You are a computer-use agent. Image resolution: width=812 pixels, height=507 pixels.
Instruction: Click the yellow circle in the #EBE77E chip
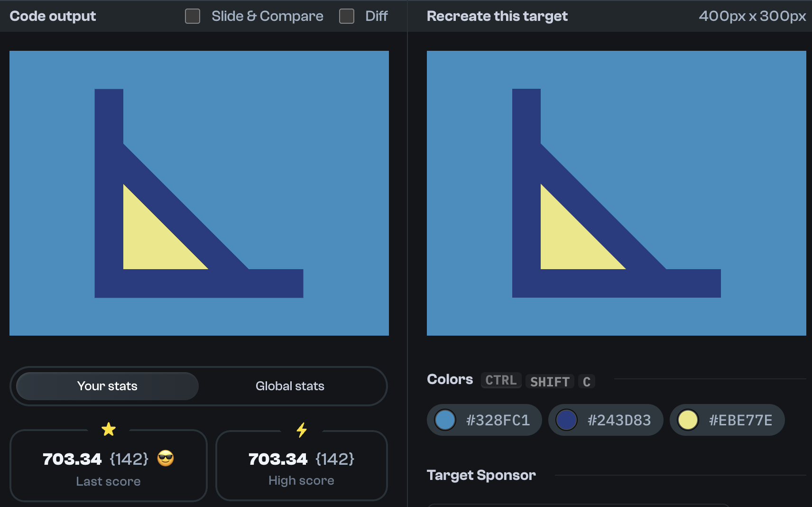point(688,420)
